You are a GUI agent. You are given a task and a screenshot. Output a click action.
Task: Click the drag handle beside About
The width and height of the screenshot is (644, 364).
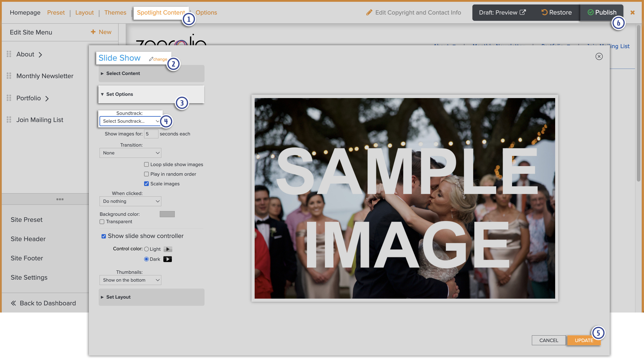tap(9, 54)
